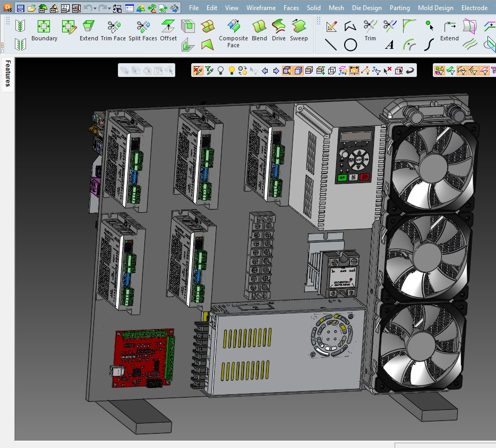The width and height of the screenshot is (496, 448).
Task: Open the Wireframe menu
Action: (261, 7)
